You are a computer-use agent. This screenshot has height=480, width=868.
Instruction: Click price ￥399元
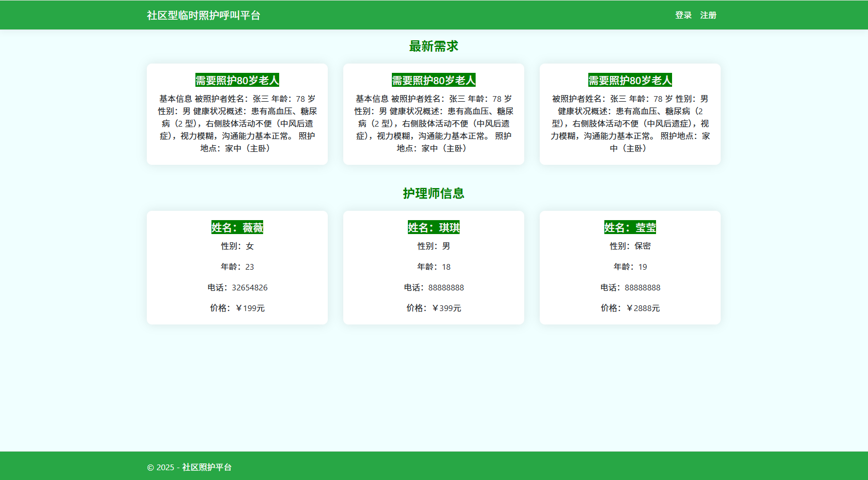pos(446,308)
